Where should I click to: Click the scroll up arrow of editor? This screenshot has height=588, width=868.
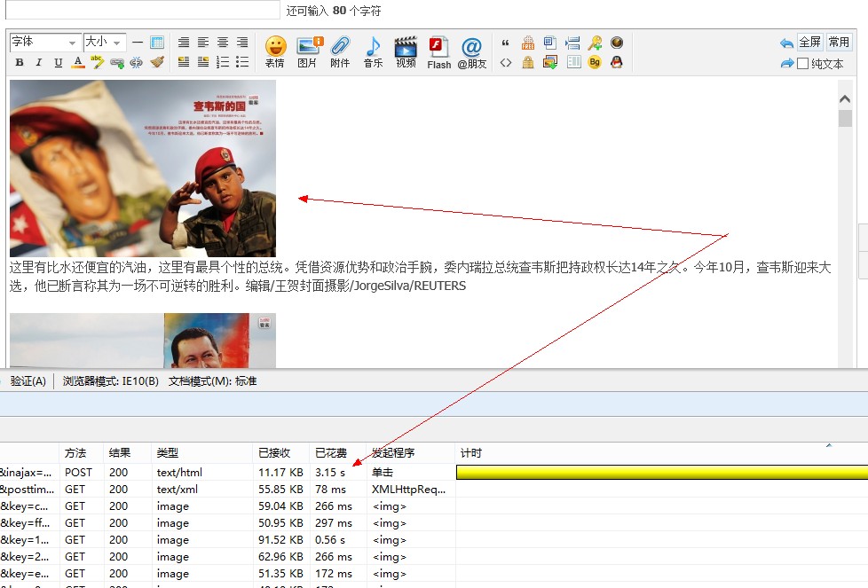[x=845, y=99]
